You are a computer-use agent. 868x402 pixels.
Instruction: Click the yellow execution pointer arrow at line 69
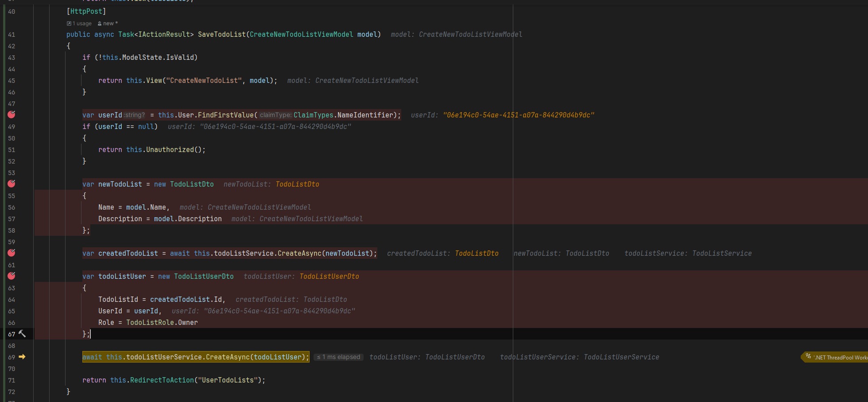click(22, 357)
